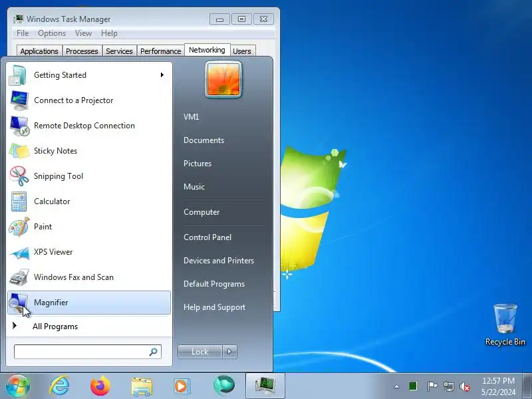Image resolution: width=532 pixels, height=399 pixels.
Task: Open the Calculator icon
Action: tap(19, 201)
